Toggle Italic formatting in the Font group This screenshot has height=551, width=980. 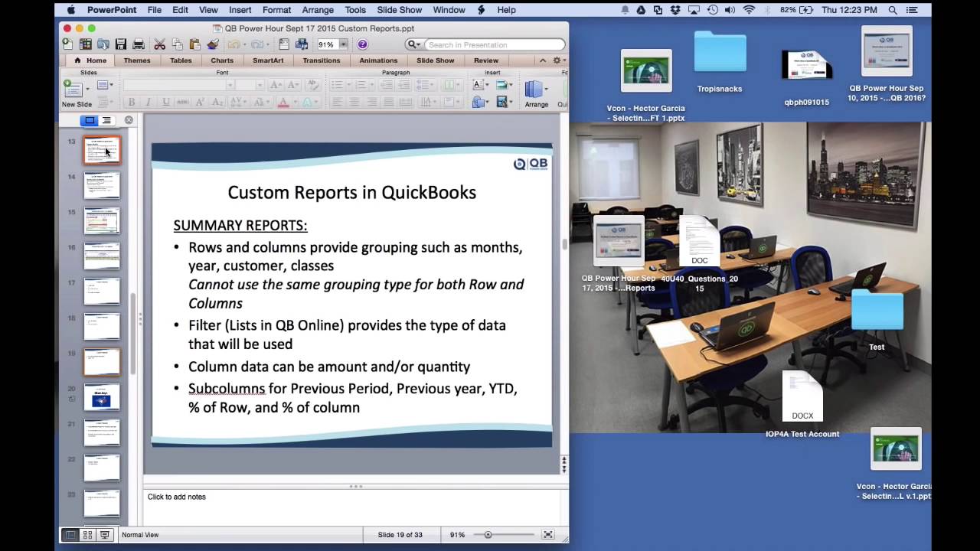[149, 102]
